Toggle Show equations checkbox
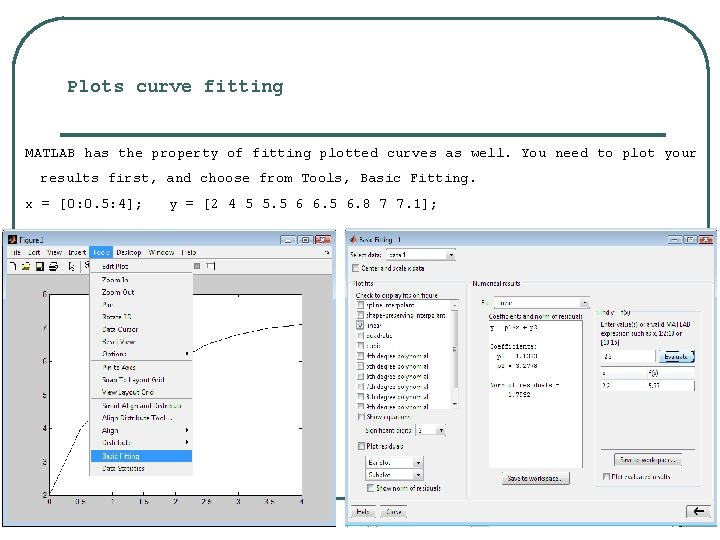 pyautogui.click(x=361, y=416)
